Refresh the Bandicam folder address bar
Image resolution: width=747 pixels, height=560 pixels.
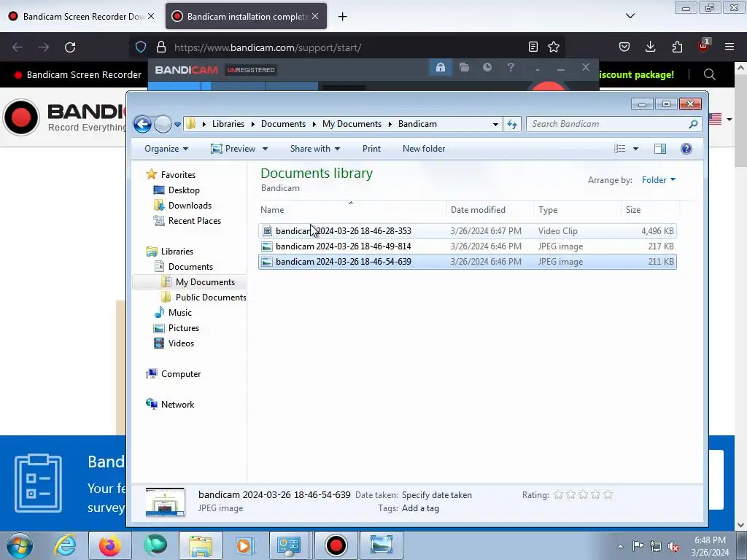512,124
